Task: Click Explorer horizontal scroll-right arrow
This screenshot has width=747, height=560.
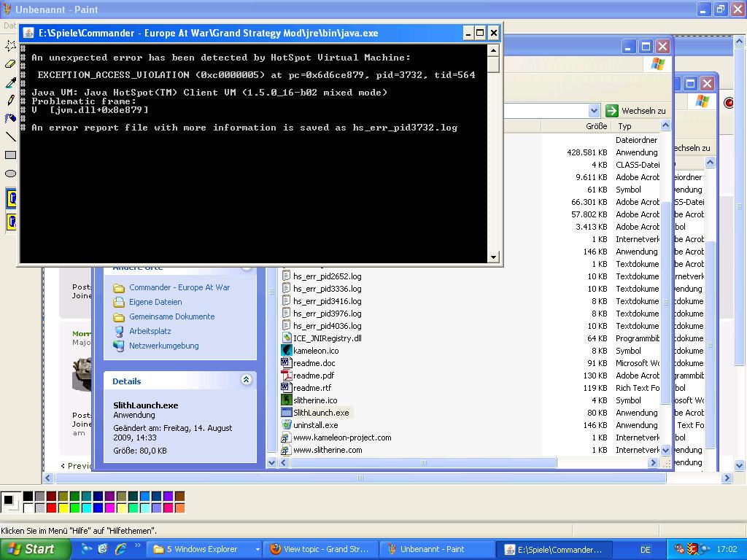Action: (x=653, y=463)
